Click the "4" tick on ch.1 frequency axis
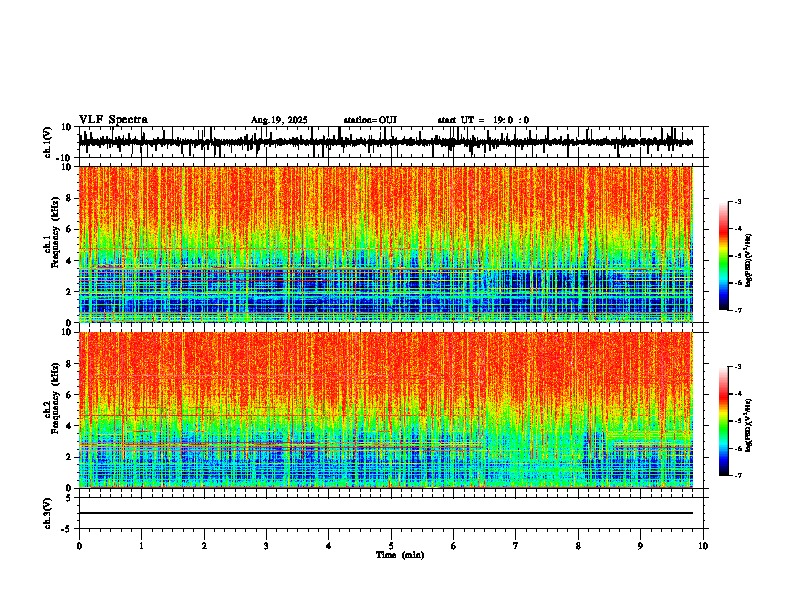This screenshot has height=612, width=792. point(70,261)
